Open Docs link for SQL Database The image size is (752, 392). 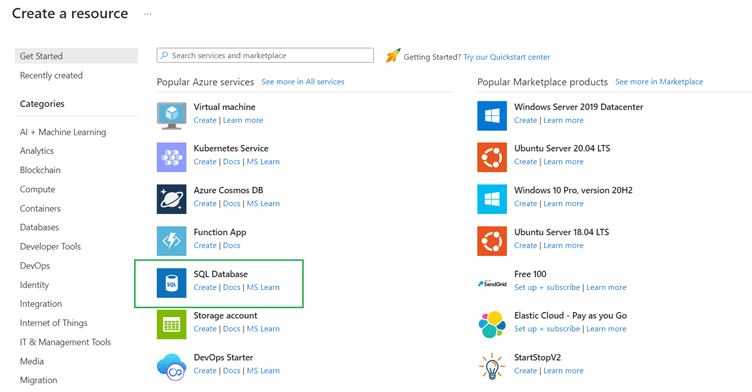pos(232,287)
